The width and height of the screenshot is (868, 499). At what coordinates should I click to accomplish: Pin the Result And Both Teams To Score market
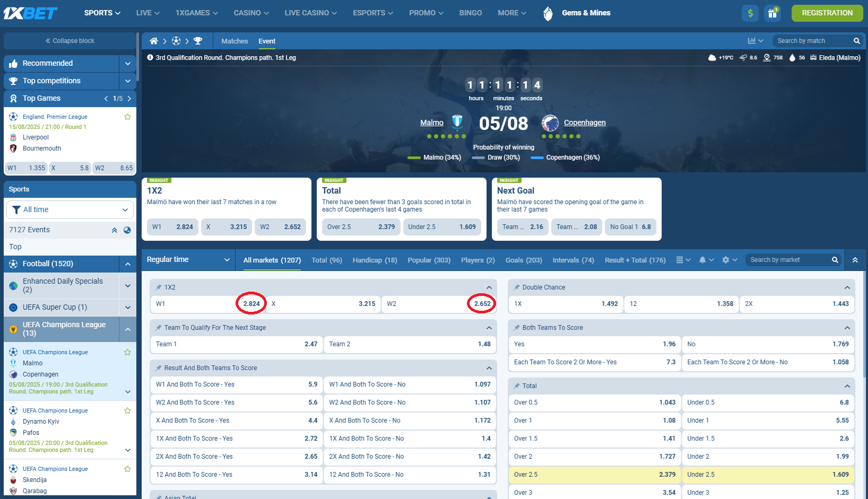[158, 368]
